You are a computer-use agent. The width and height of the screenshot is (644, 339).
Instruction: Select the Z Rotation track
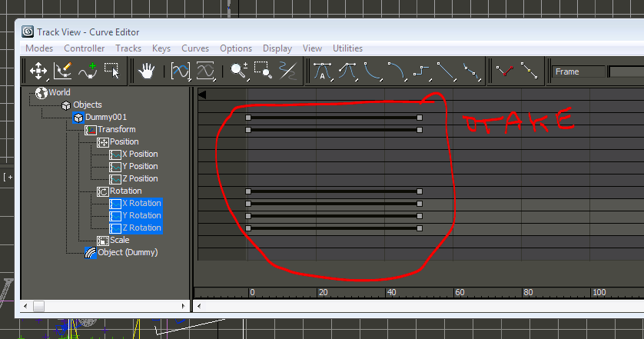pos(141,228)
